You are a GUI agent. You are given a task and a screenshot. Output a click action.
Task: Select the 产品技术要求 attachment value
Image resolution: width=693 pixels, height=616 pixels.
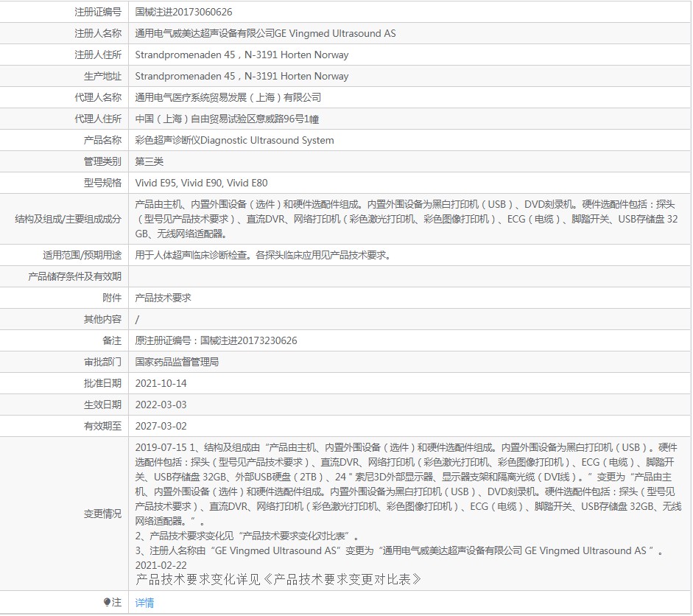163,298
